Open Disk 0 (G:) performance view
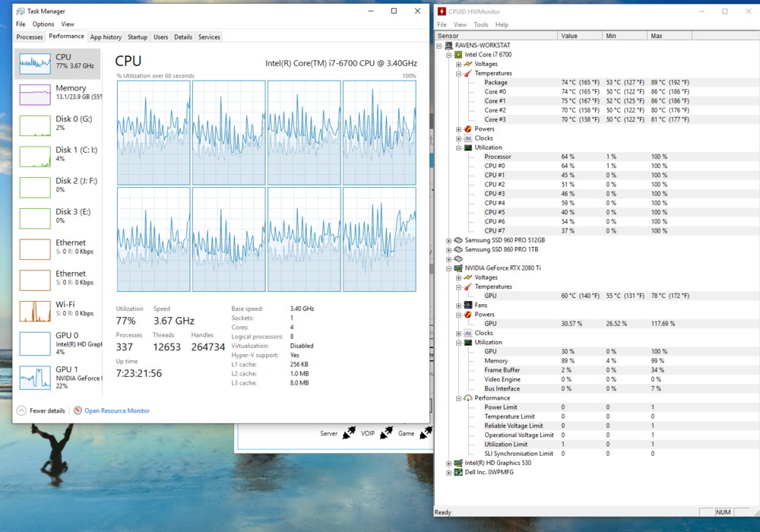This screenshot has width=760, height=532. pos(59,125)
